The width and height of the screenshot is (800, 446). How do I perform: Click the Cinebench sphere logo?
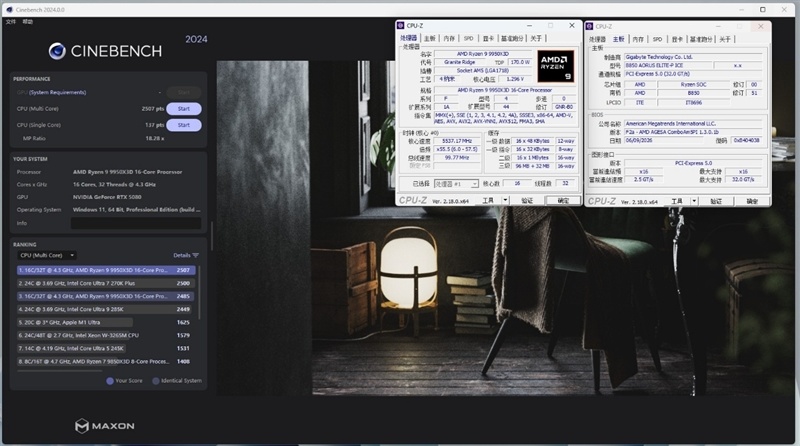click(57, 51)
